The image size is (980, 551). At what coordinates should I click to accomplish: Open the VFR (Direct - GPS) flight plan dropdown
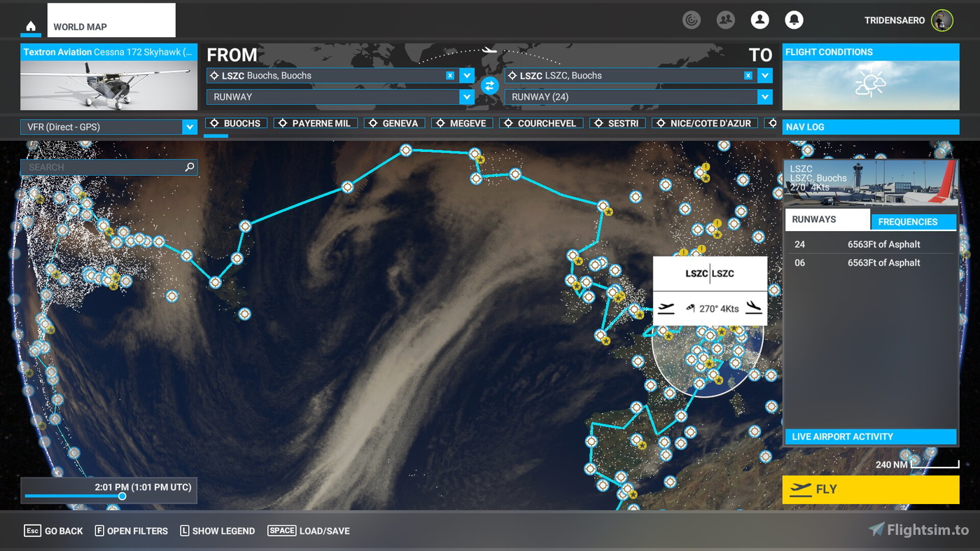click(x=189, y=127)
